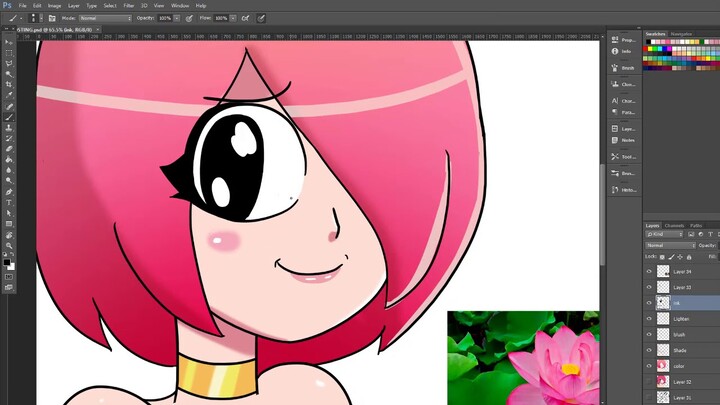Lock transparent pixels in Layers panel
This screenshot has height=405, width=720.
click(x=662, y=257)
